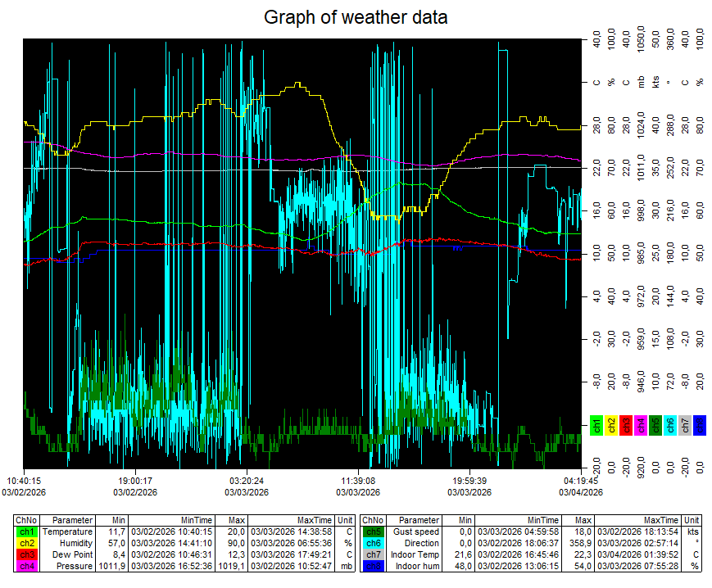Click the green ch1 swatch in graph legend
Screen dimensions: 712x588
point(596,424)
